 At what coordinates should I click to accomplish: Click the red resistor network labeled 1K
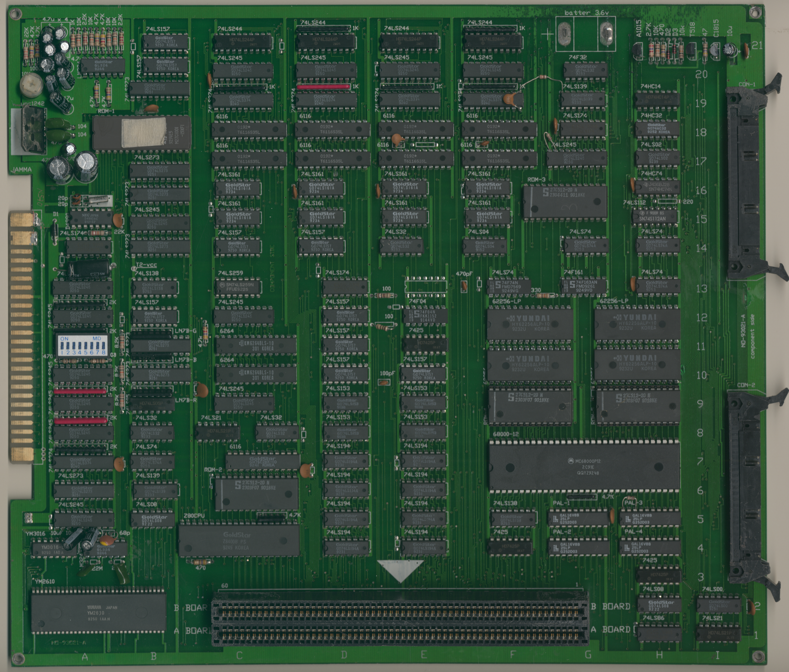323,87
